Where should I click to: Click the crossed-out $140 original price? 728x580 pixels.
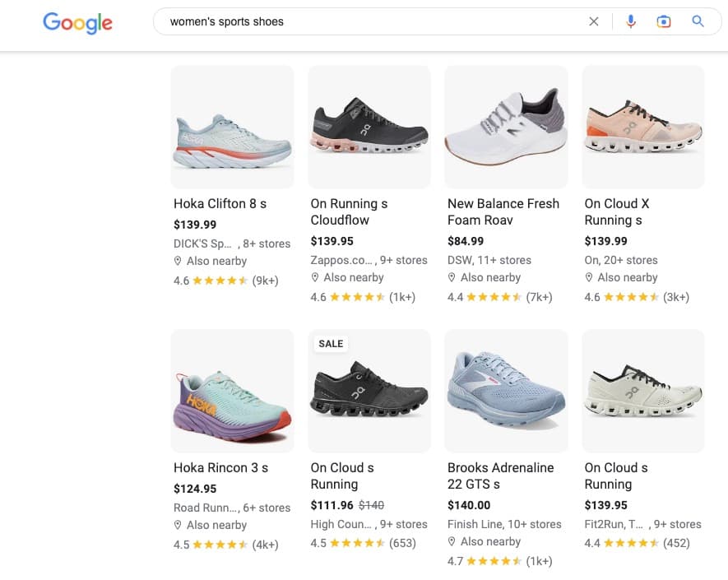click(x=372, y=505)
